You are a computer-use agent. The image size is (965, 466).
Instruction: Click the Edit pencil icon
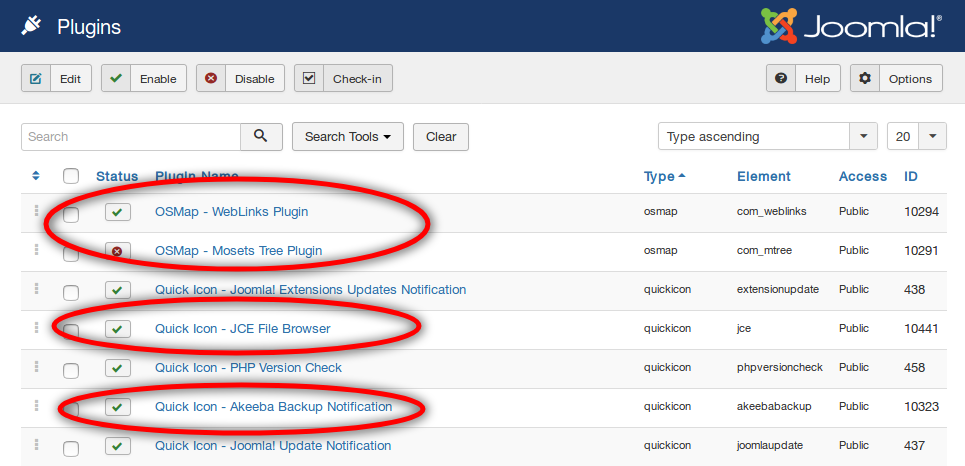[x=36, y=79]
